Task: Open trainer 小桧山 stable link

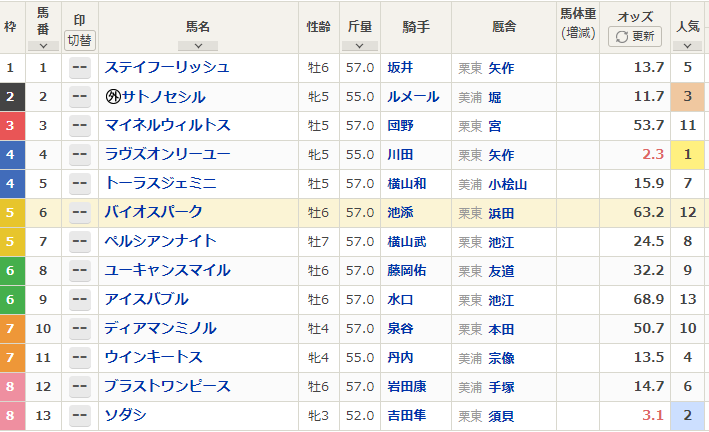Action: click(x=507, y=184)
